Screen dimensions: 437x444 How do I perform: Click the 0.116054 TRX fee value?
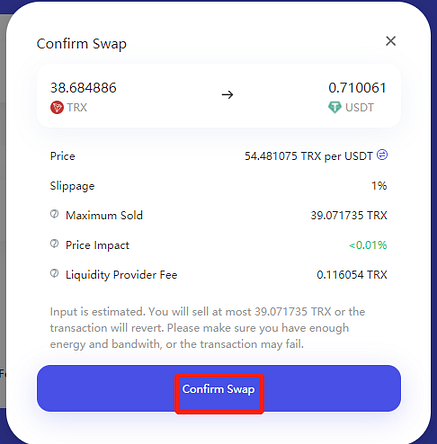pos(352,275)
